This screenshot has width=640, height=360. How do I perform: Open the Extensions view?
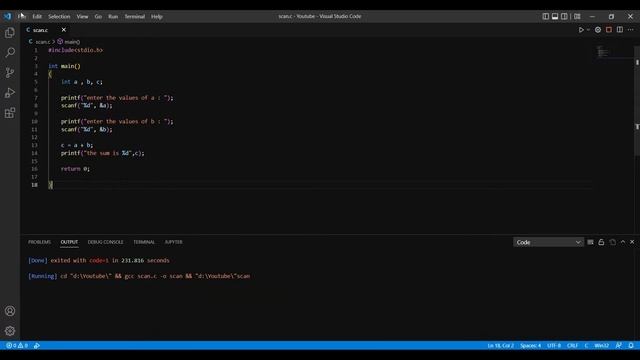click(x=10, y=113)
